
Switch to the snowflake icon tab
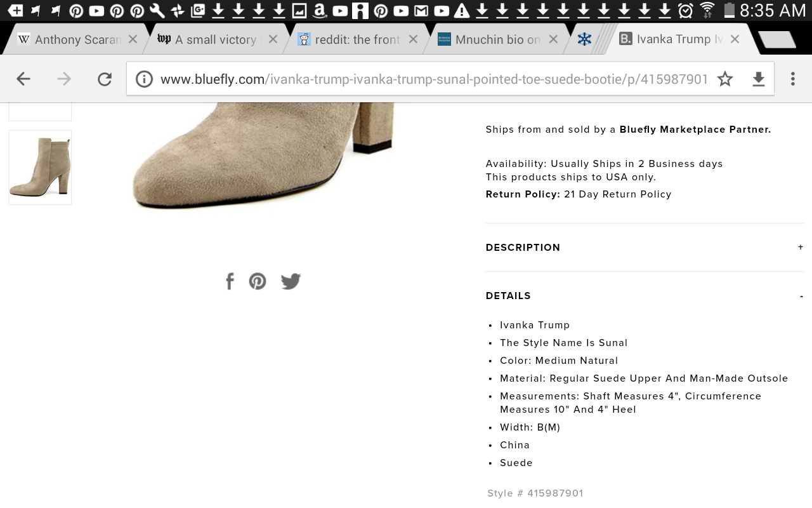coord(585,39)
